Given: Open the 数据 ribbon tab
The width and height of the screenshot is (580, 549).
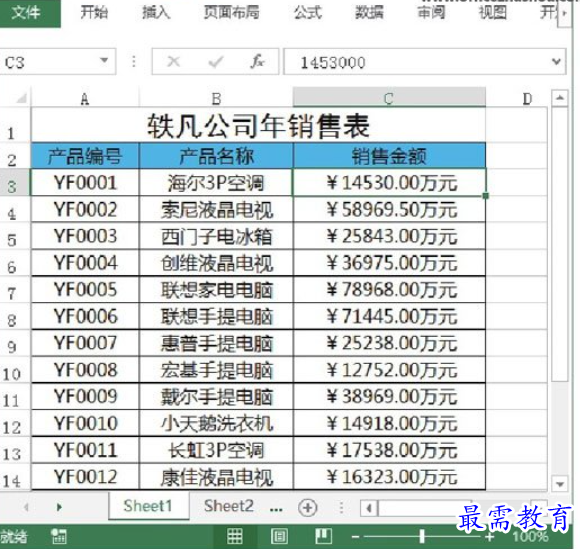Looking at the screenshot, I should point(369,13).
